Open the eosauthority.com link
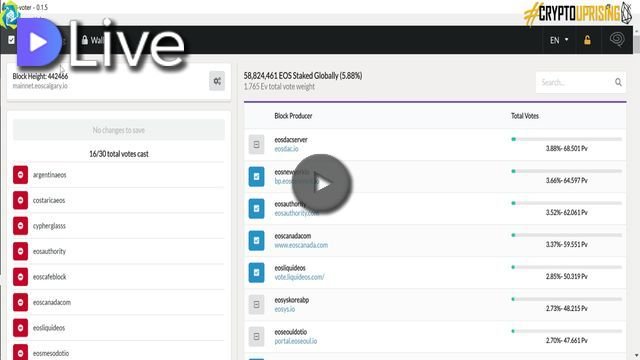This screenshot has width=640, height=360. tap(297, 213)
